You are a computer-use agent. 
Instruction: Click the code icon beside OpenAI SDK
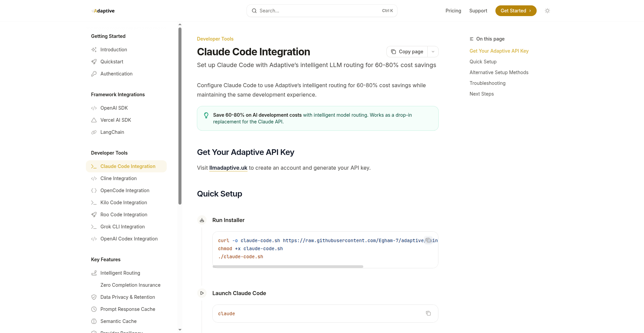94,108
